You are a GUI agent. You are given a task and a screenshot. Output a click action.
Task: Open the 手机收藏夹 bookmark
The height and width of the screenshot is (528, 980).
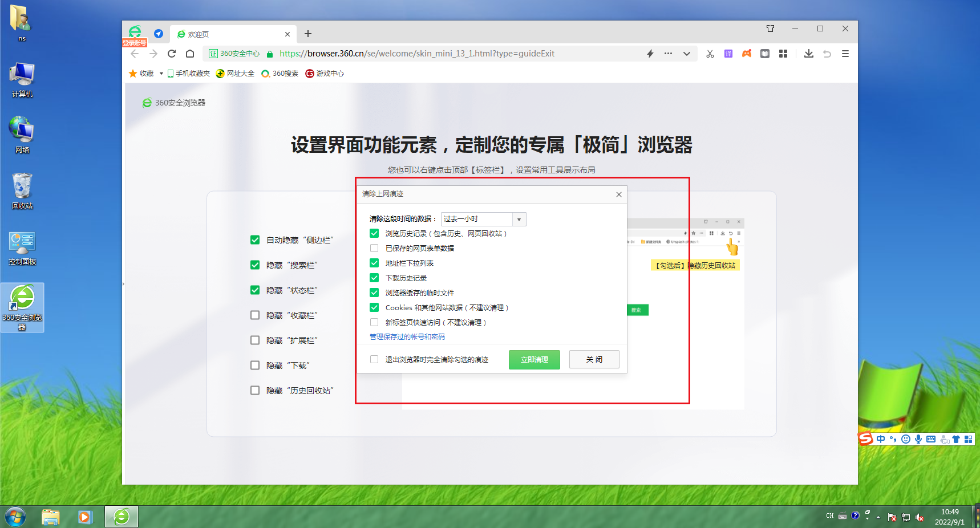pyautogui.click(x=188, y=74)
